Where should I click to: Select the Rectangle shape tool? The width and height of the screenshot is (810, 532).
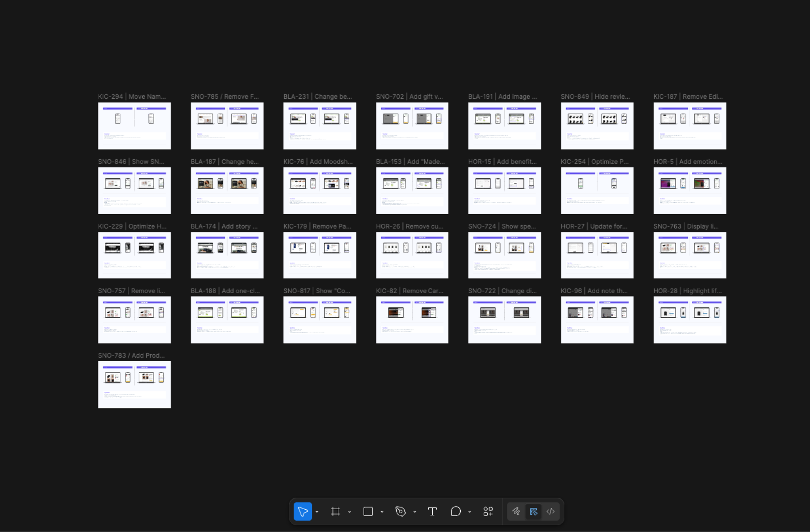(x=368, y=511)
